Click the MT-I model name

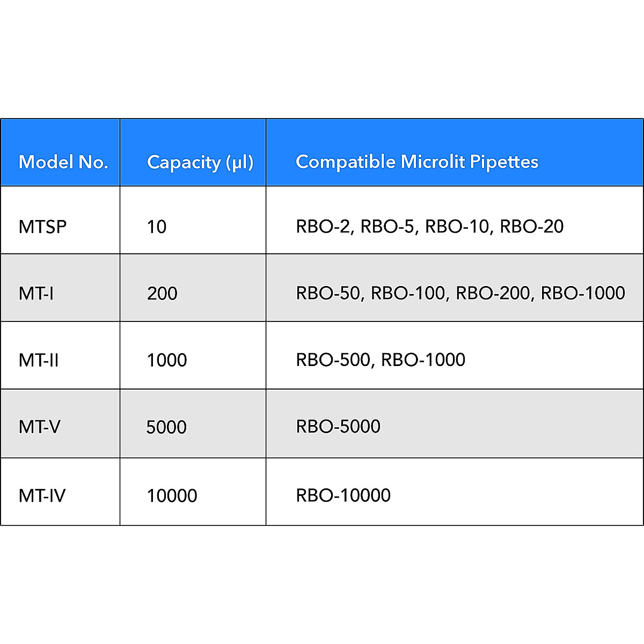(36, 293)
